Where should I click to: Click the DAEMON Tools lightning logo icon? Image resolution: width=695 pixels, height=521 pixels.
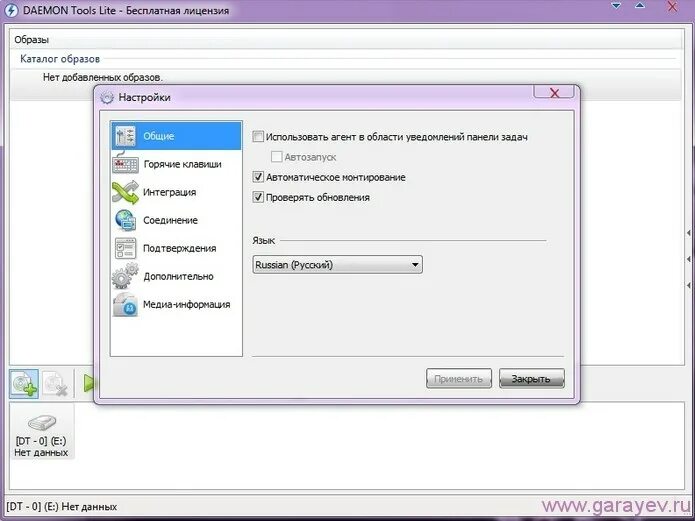(11, 10)
